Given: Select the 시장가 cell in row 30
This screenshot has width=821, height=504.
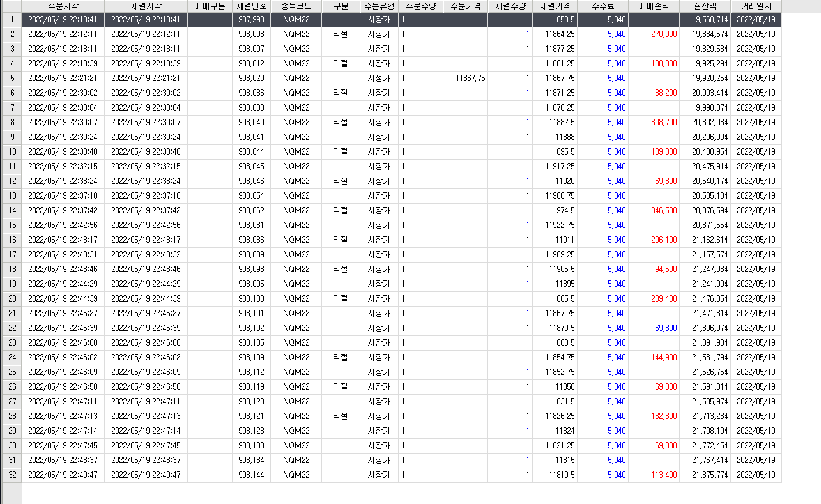Looking at the screenshot, I should pyautogui.click(x=379, y=445).
